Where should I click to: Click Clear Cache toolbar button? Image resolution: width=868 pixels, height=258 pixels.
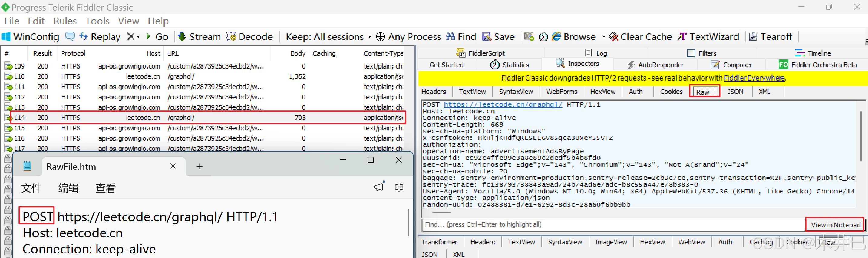(x=640, y=36)
